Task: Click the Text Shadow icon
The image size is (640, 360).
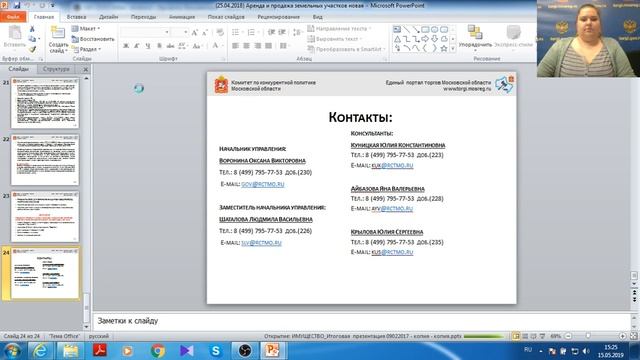Action: [160, 46]
